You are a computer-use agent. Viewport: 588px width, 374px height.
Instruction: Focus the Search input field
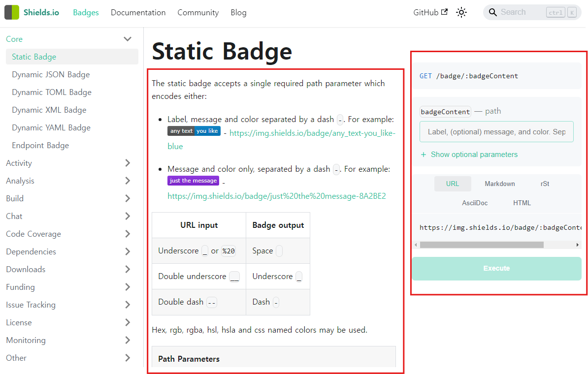pyautogui.click(x=532, y=12)
